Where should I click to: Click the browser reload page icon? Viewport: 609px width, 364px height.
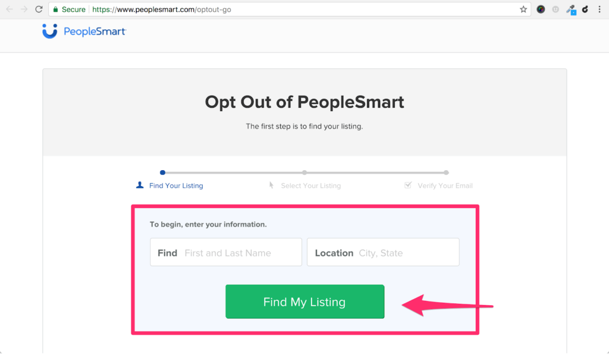click(39, 10)
